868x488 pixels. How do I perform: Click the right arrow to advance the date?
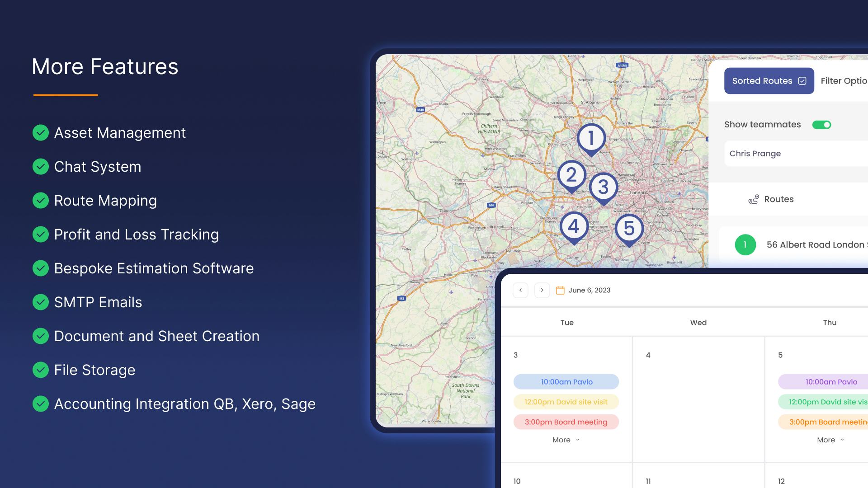[542, 290]
